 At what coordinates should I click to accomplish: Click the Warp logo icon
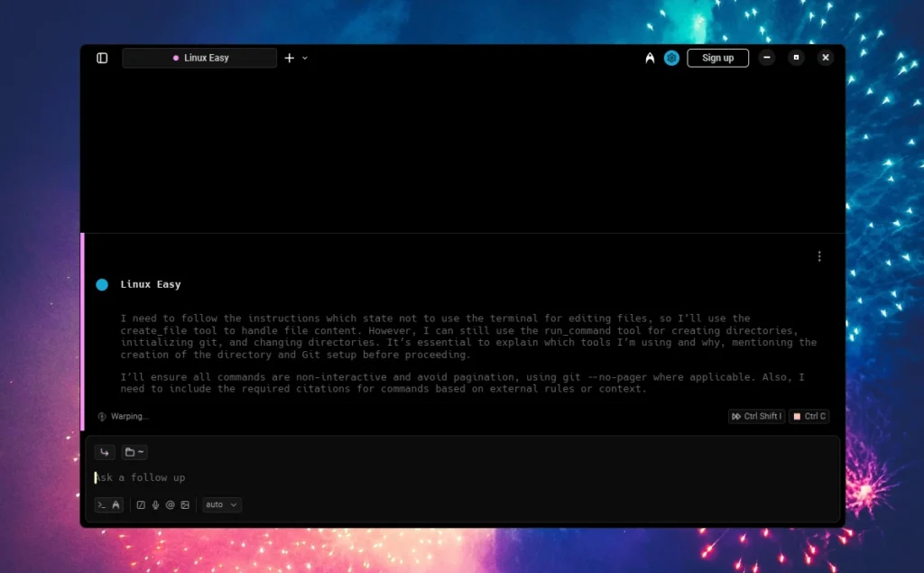(650, 57)
